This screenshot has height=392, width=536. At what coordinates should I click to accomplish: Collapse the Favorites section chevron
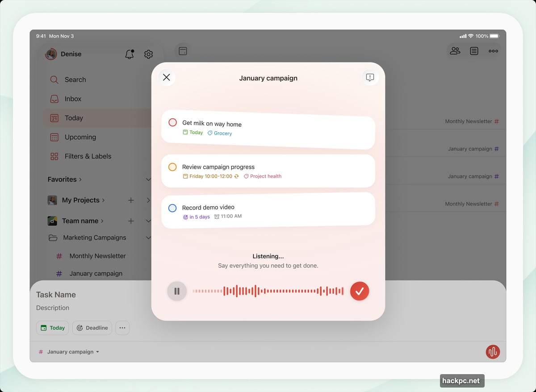pyautogui.click(x=148, y=179)
